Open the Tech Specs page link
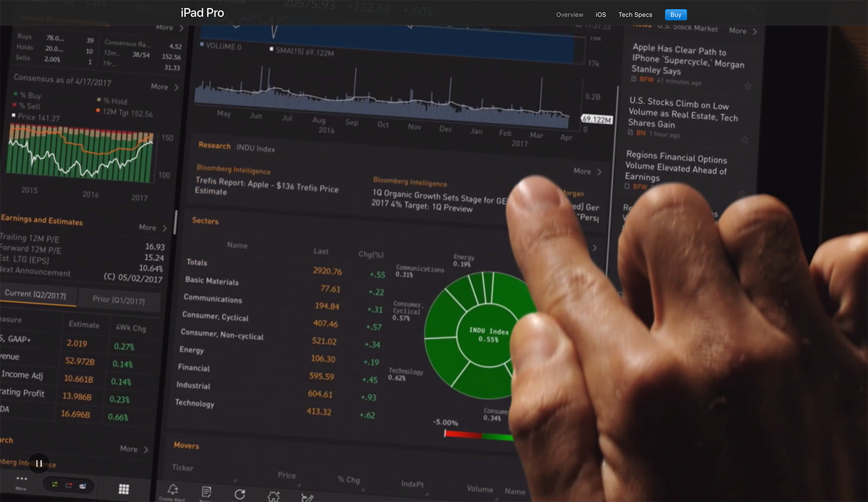This screenshot has width=868, height=502. tap(635, 15)
